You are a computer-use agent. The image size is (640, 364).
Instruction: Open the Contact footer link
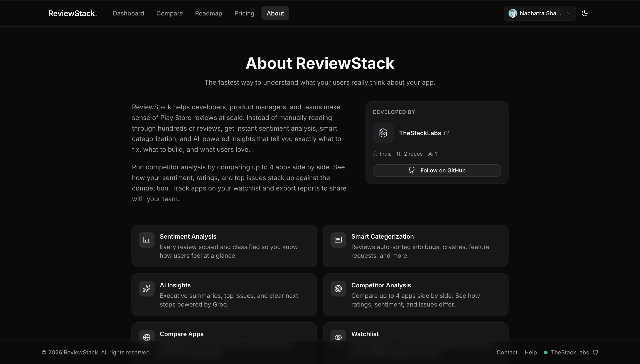point(507,352)
